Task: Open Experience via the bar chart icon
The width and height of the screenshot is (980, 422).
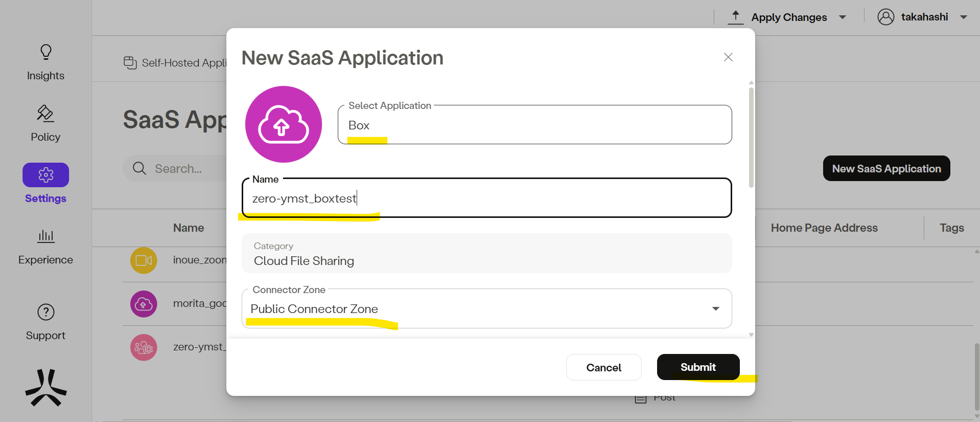Action: (x=46, y=236)
